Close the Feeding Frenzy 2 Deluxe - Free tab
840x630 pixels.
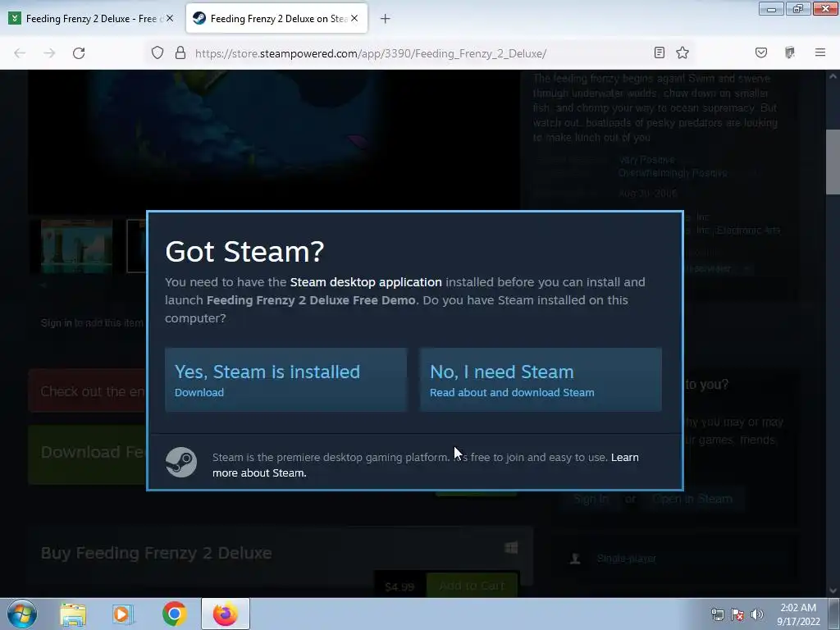click(x=170, y=18)
